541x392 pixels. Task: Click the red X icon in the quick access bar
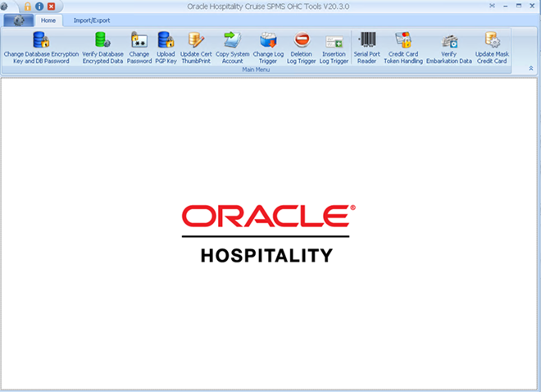click(x=51, y=7)
